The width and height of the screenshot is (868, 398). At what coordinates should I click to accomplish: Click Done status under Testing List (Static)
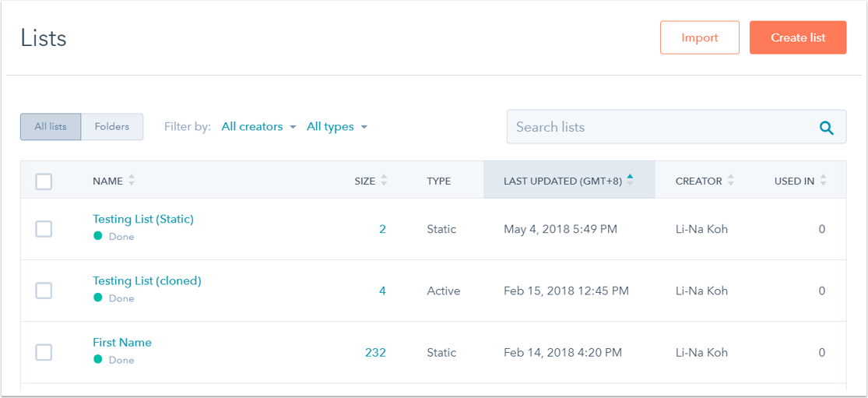point(121,237)
